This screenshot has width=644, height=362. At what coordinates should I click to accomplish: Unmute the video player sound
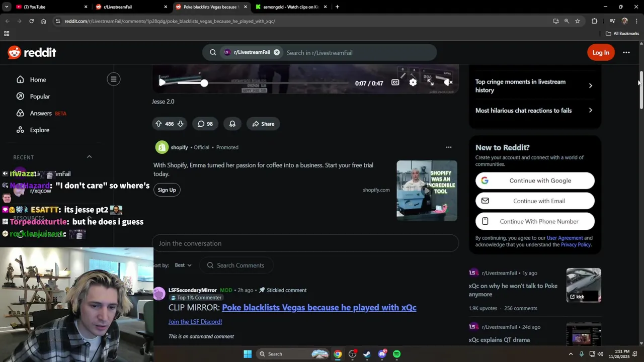pos(448,83)
